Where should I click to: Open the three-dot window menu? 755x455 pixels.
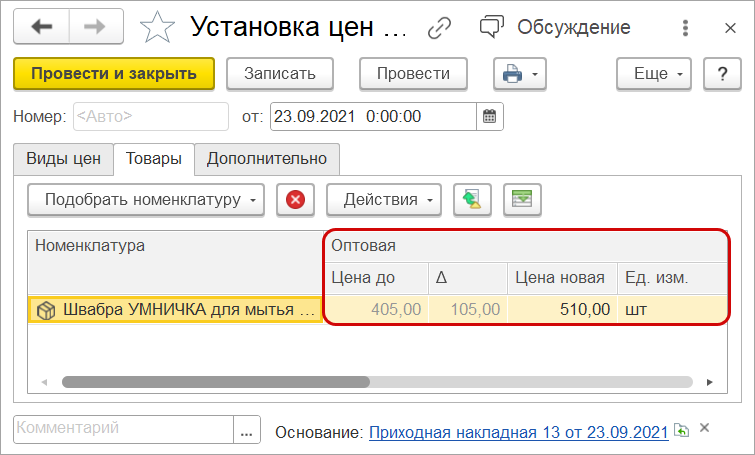[x=685, y=28]
